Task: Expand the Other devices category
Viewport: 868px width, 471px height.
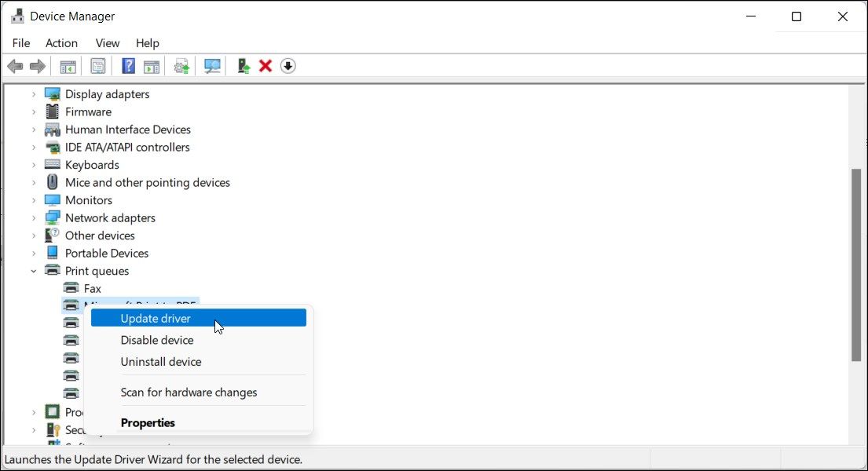Action: coord(32,235)
